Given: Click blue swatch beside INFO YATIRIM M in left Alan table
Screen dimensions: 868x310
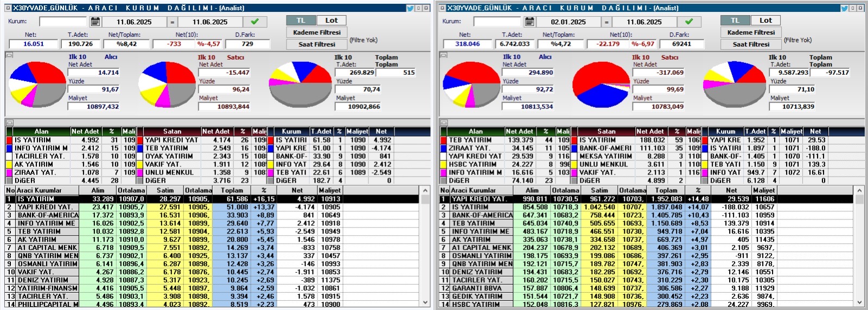Looking at the screenshot, I should [9, 148].
